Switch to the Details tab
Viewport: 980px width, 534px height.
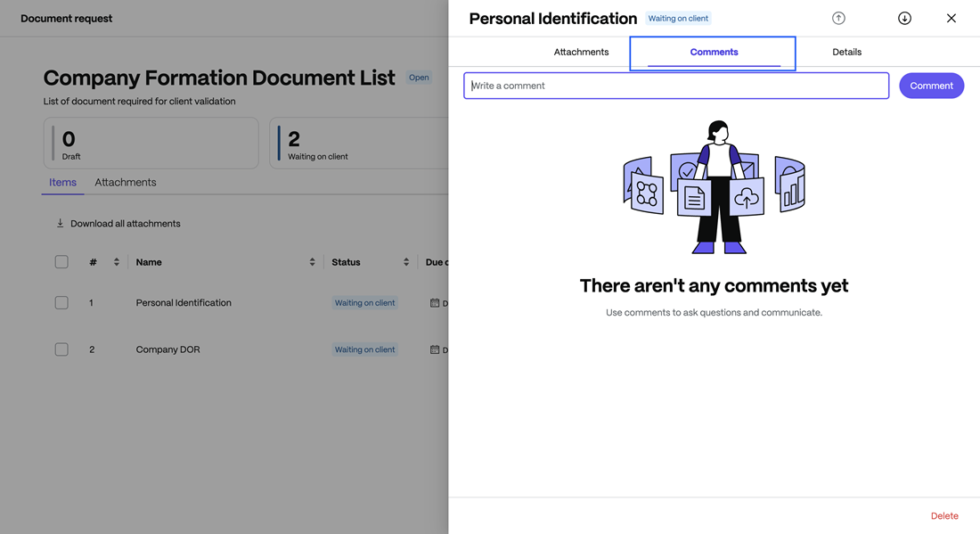[846, 52]
